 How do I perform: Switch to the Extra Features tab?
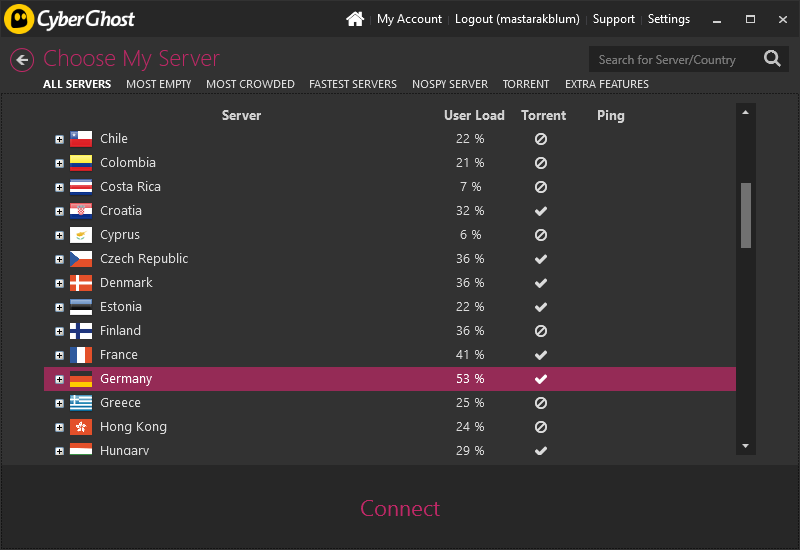[x=607, y=84]
